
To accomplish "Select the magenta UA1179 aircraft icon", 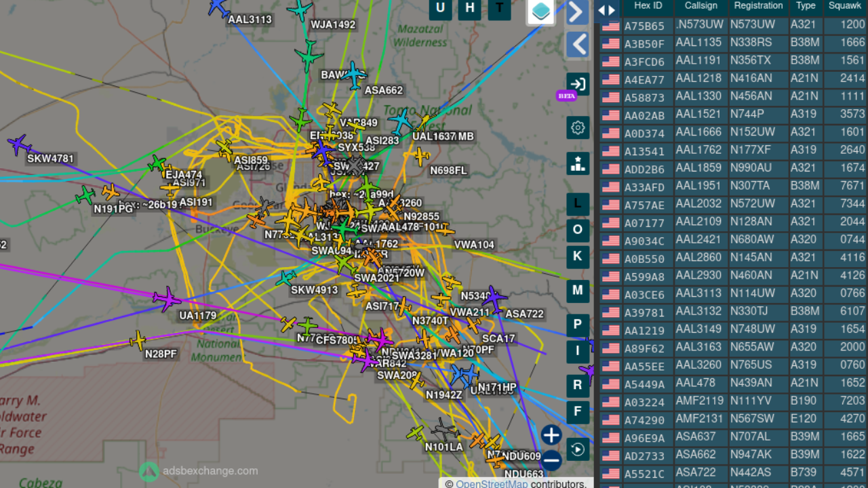I will (166, 299).
